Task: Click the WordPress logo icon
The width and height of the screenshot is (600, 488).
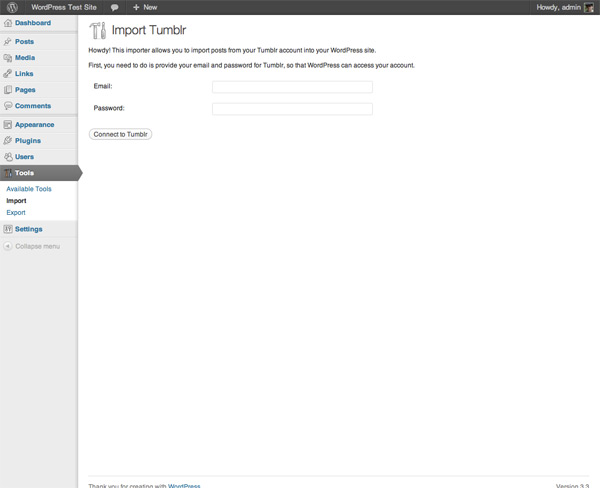Action: 12,7
